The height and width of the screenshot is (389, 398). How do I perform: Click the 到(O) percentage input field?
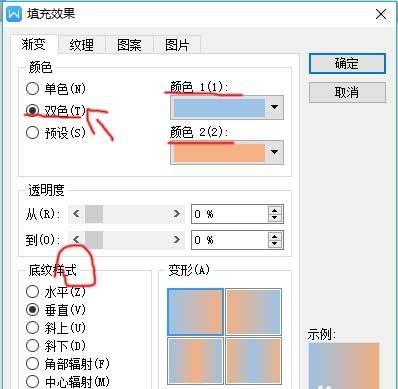tap(230, 240)
